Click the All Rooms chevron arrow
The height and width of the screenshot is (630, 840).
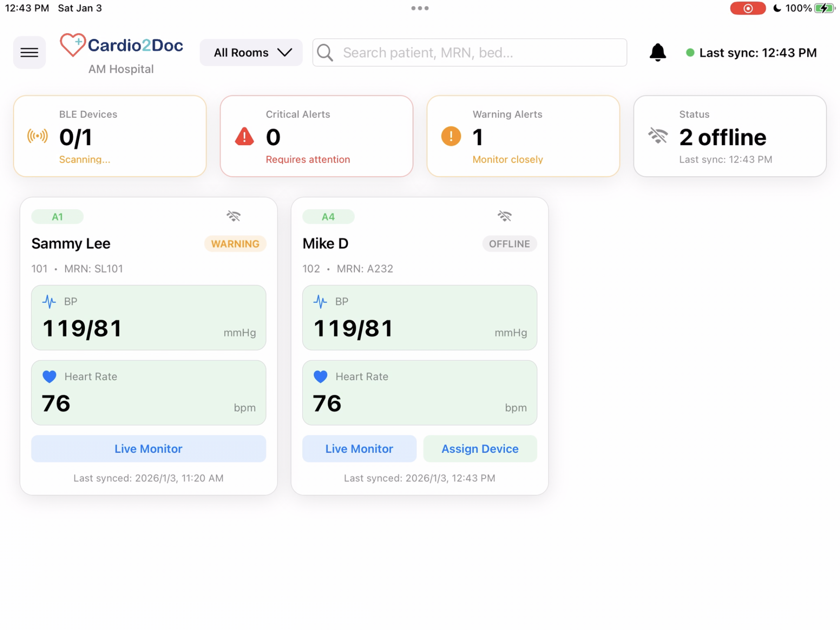[x=285, y=52]
